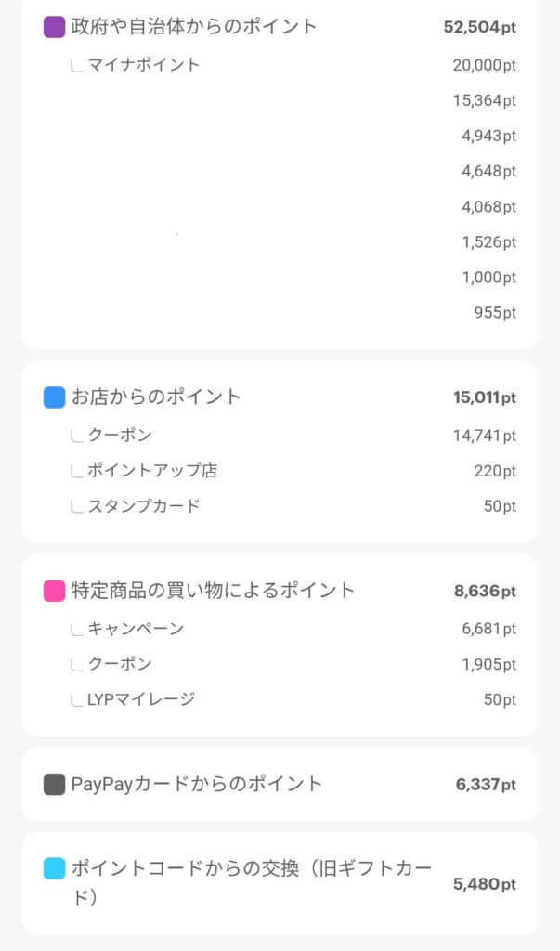Open クーポン under 特定商品の買い物によるポイント
Viewport: 560px width, 951px height.
[x=120, y=664]
